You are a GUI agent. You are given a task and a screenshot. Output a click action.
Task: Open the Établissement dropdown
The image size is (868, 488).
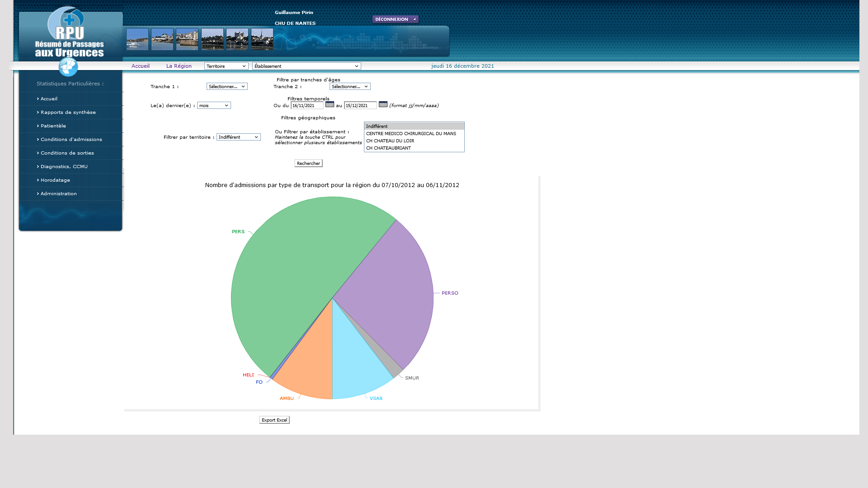click(307, 66)
